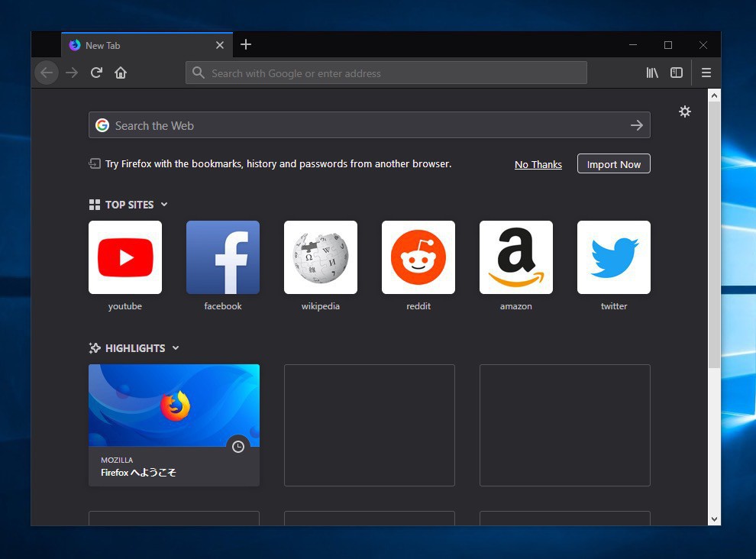Open the Firefox hamburger menu

[x=706, y=73]
